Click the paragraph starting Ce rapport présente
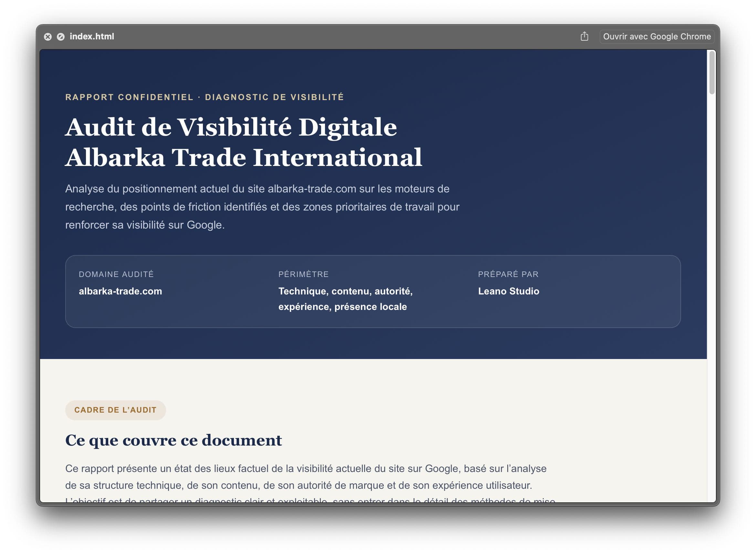 click(310, 483)
